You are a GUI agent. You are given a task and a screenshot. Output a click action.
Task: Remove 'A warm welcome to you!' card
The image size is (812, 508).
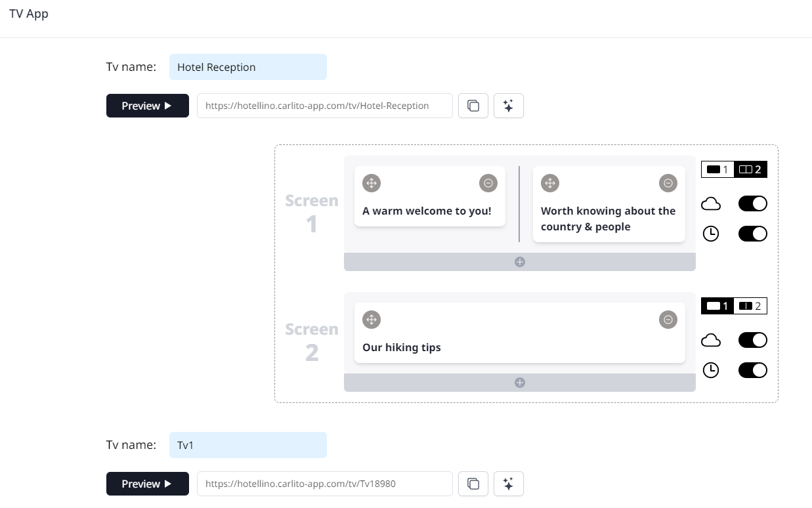pos(488,183)
